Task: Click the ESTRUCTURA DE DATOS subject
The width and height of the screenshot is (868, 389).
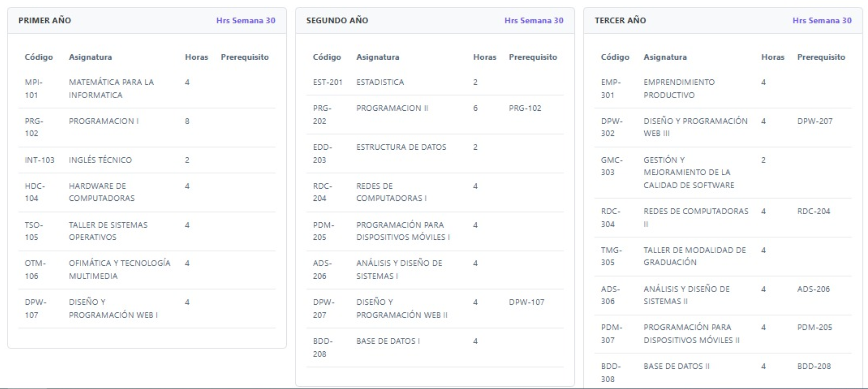Action: coord(401,147)
